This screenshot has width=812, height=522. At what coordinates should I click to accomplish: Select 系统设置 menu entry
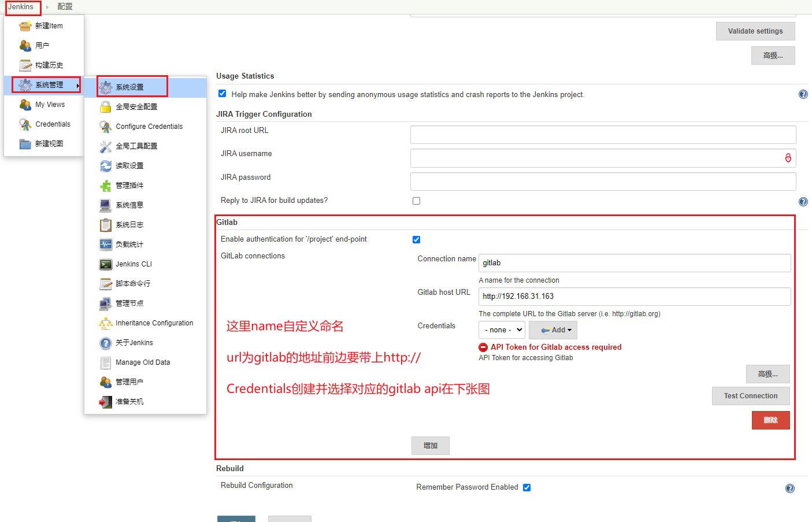click(x=146, y=87)
